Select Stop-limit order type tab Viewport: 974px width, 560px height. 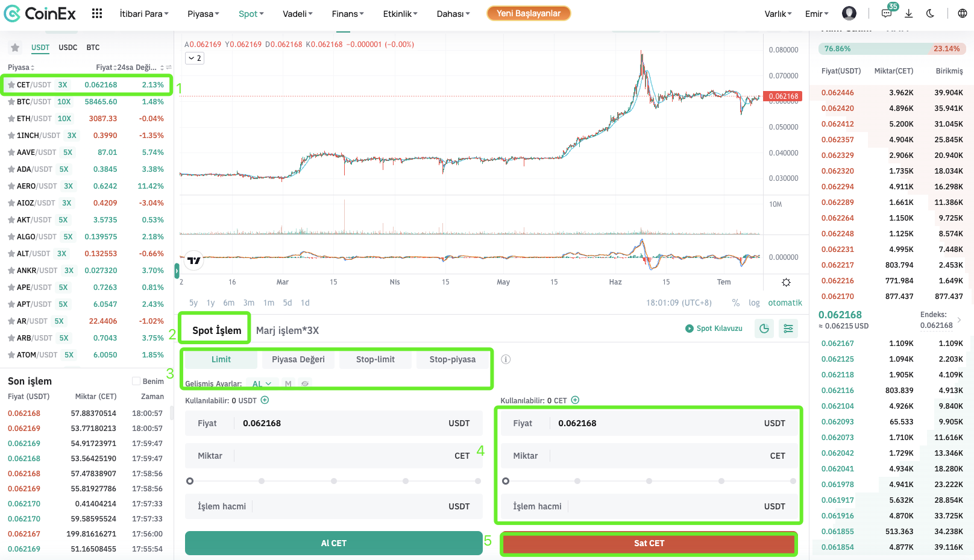coord(375,359)
